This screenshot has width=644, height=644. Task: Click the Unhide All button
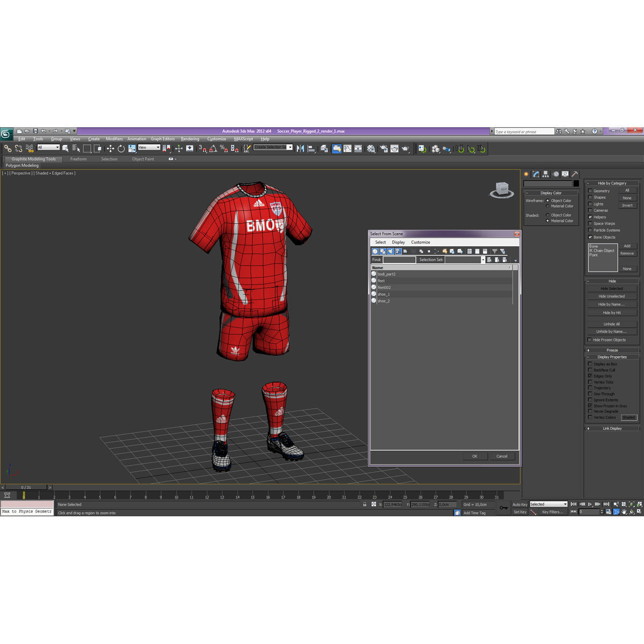(612, 324)
